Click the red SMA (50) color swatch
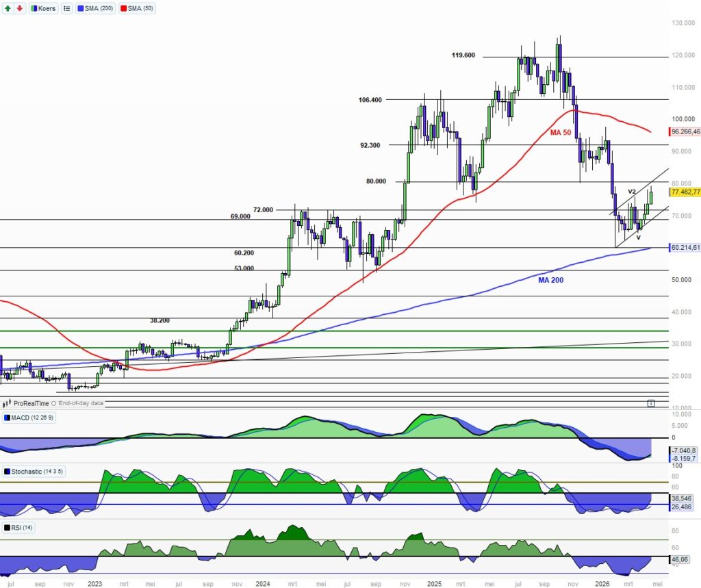The image size is (701, 588). click(125, 8)
